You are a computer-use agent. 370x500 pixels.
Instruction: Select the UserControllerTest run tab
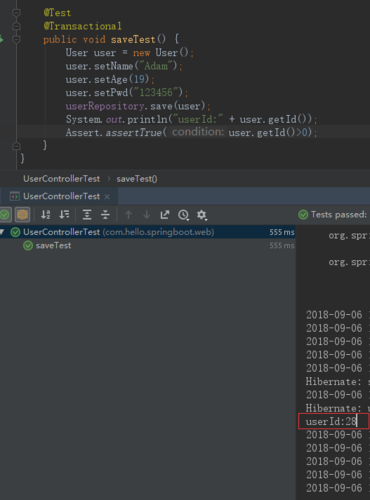[x=59, y=196]
